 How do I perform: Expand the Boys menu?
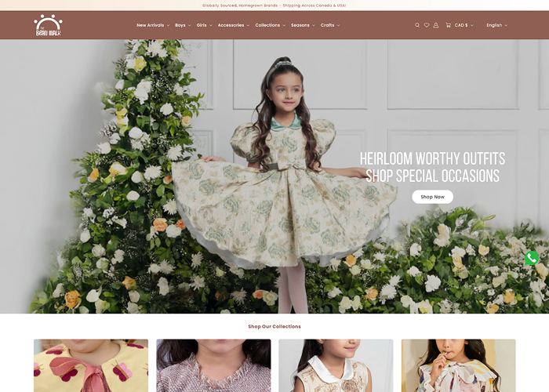182,25
